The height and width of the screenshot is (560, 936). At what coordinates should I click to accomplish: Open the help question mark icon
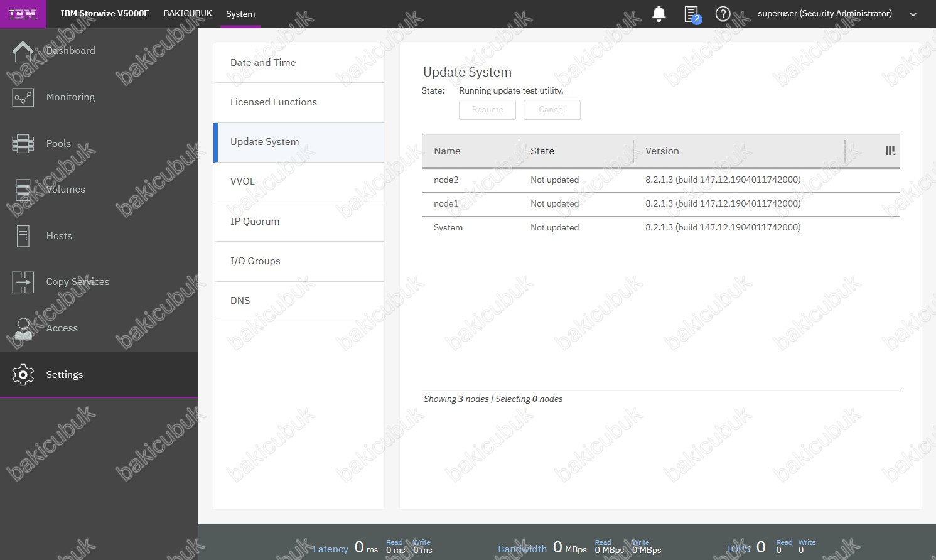click(723, 14)
